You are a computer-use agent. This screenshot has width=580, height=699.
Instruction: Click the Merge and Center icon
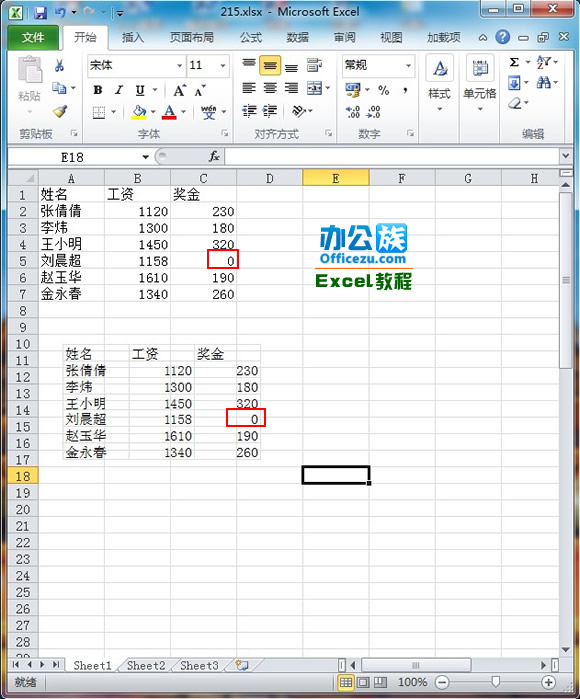(314, 88)
